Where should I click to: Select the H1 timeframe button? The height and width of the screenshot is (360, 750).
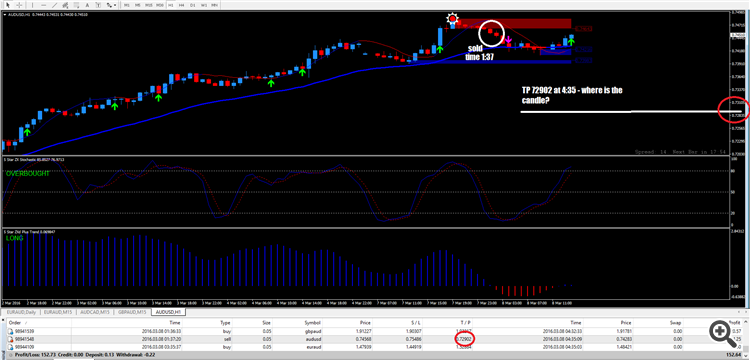click(171, 5)
